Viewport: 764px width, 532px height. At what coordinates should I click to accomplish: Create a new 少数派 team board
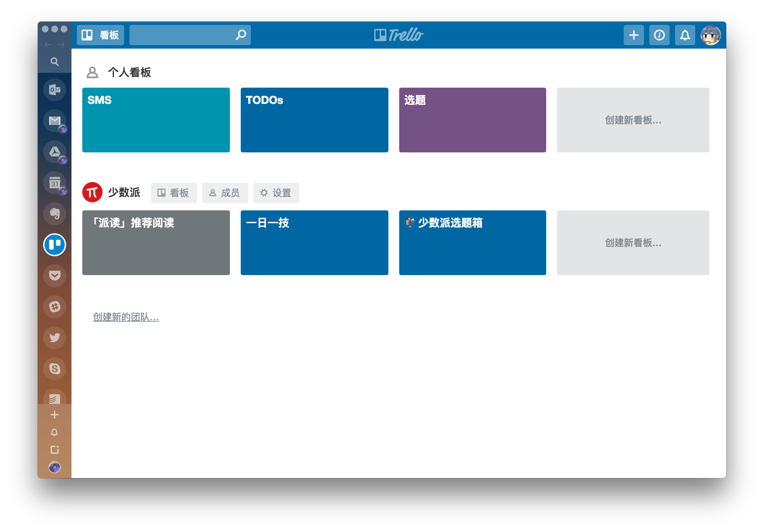[x=633, y=243]
